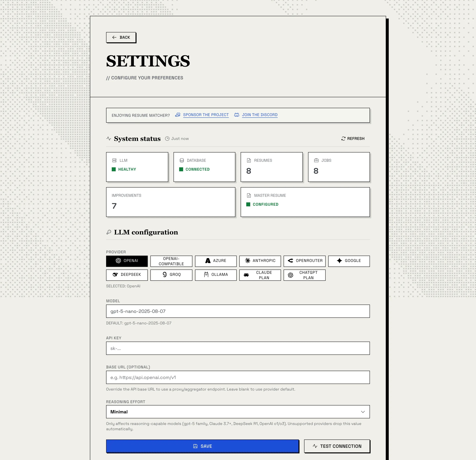Click the refresh arrows icon
476x460 pixels.
pyautogui.click(x=343, y=139)
